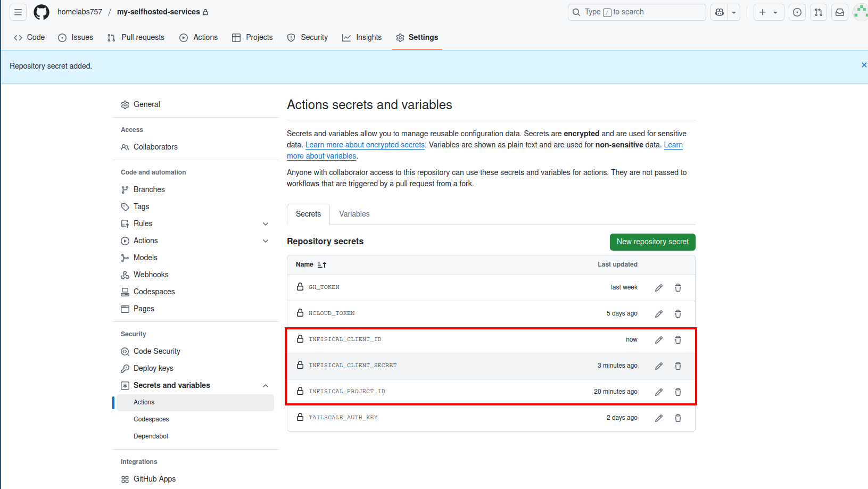Edit the INFISICAL_PROJECT_ID secret
The height and width of the screenshot is (489, 868).
(659, 392)
